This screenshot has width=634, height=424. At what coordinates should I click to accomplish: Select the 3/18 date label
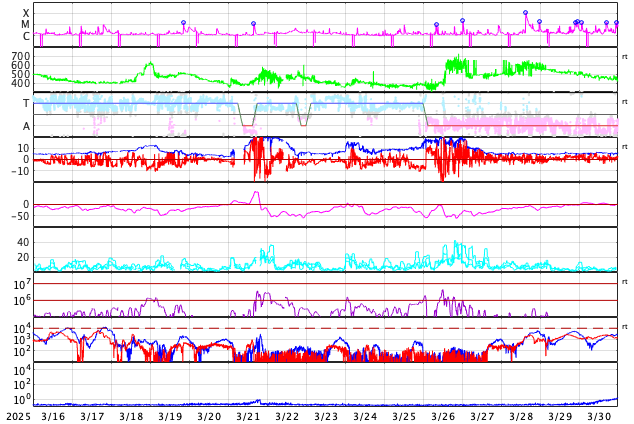click(x=131, y=416)
